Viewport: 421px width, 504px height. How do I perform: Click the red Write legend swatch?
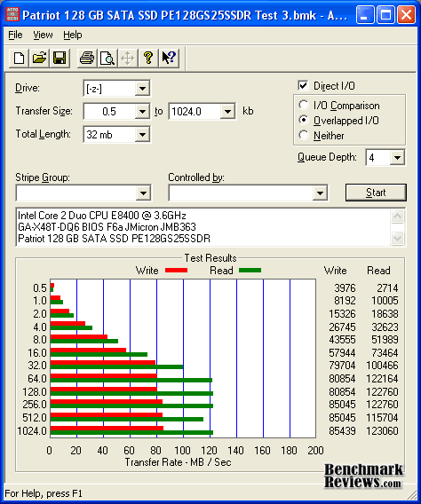[x=176, y=271]
